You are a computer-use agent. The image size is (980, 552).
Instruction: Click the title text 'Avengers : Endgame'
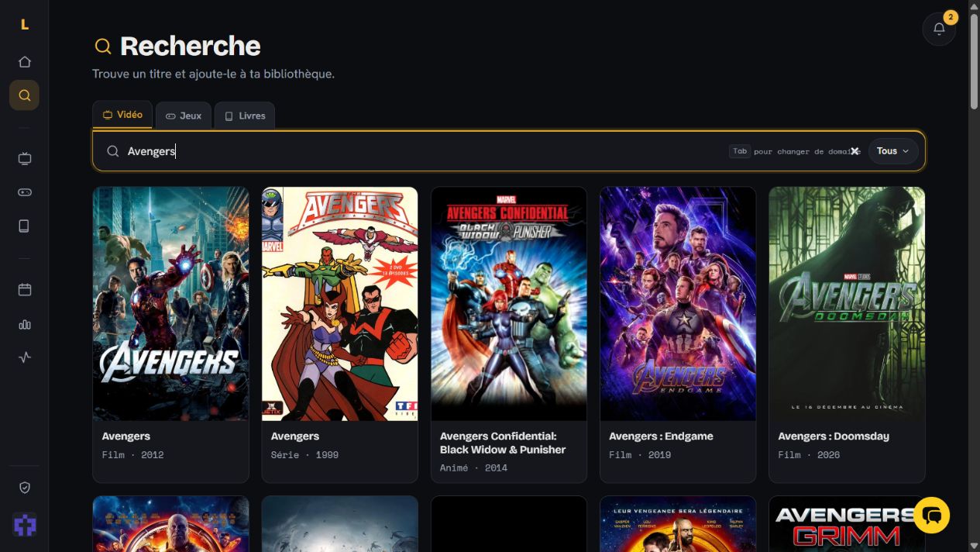pyautogui.click(x=661, y=436)
